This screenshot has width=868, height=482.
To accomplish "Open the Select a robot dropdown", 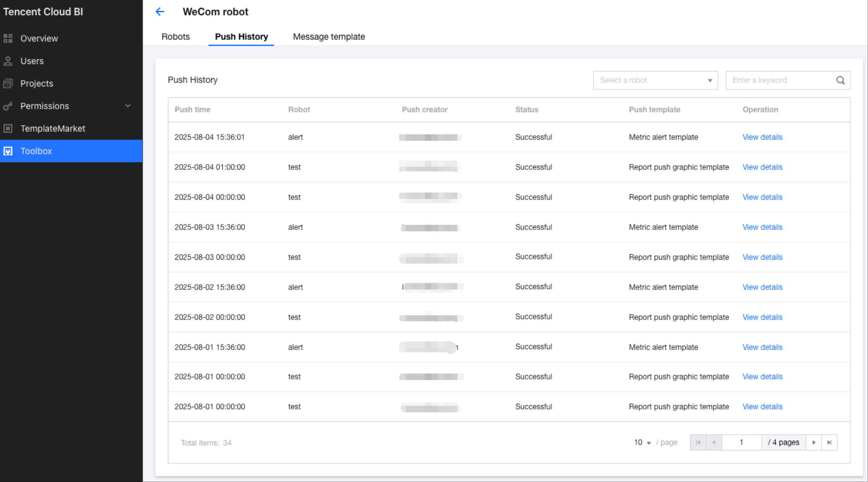I will tap(655, 80).
